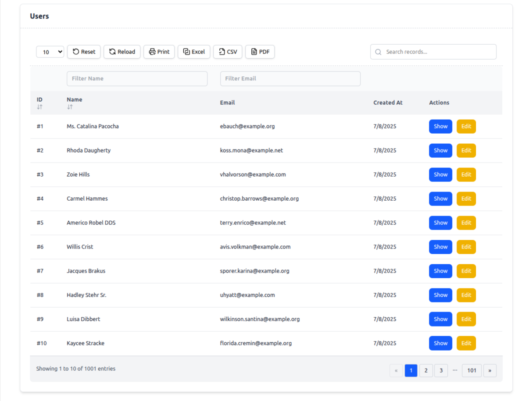
Task: Show user Ms. Catalina Pacocha
Action: pos(440,126)
